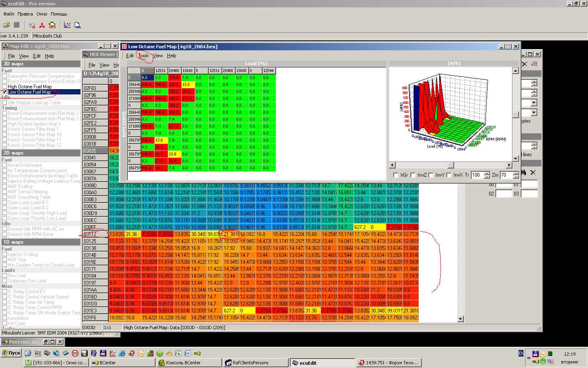
Task: Click the Map Edit window title icon
Action: click(x=6, y=46)
